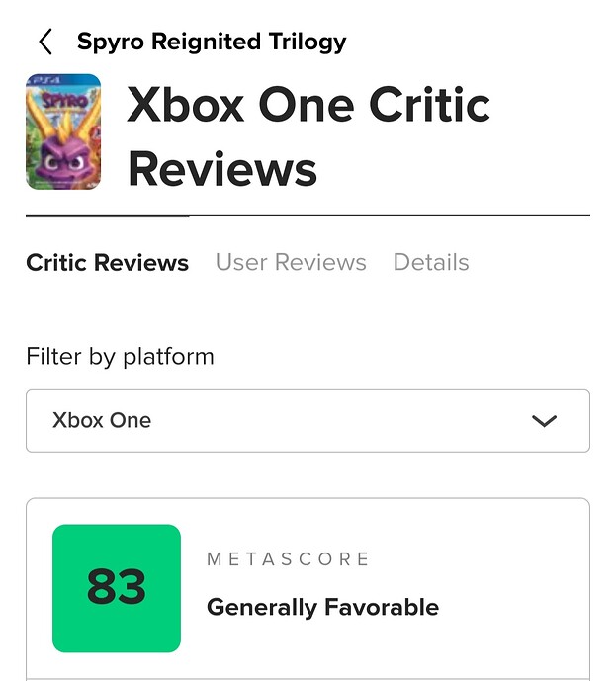Go back using the left chevron arrow
The image size is (616, 681).
(45, 42)
